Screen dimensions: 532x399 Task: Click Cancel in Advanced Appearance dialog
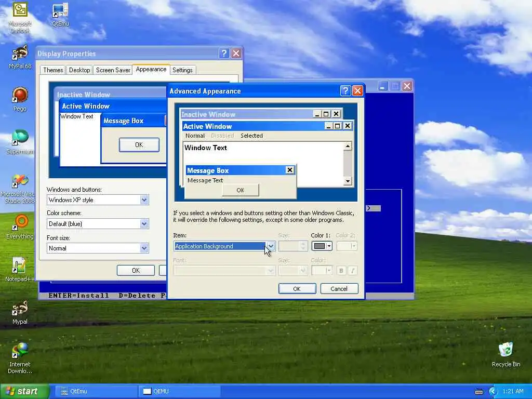tap(339, 289)
